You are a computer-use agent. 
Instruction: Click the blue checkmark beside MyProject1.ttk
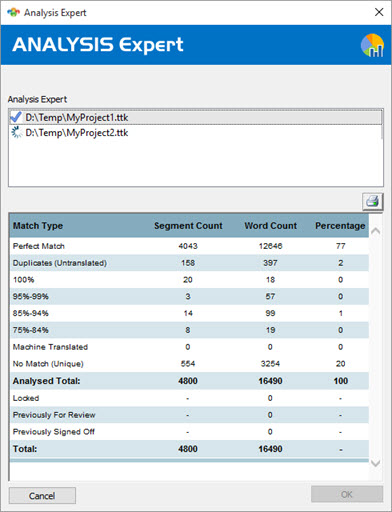click(16, 117)
